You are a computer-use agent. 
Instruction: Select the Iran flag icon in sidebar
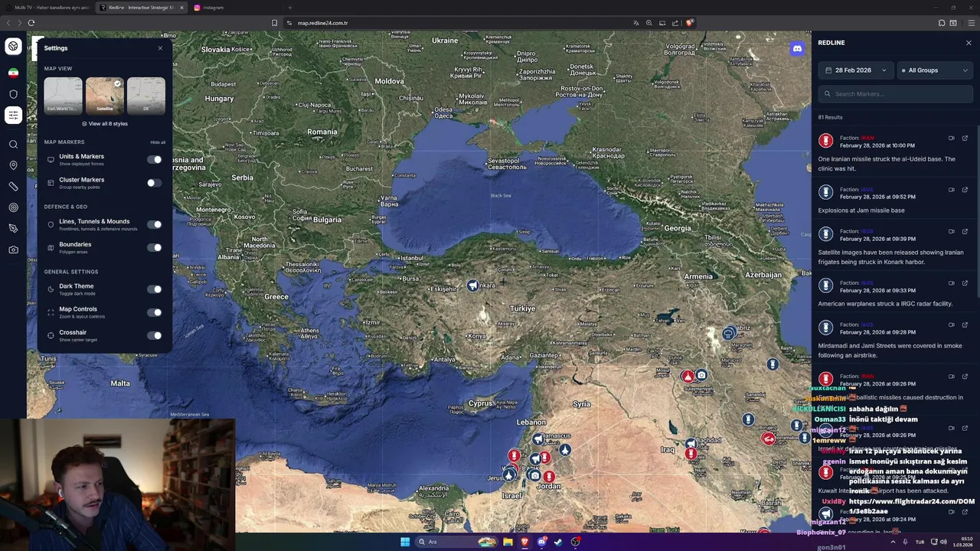pos(13,73)
